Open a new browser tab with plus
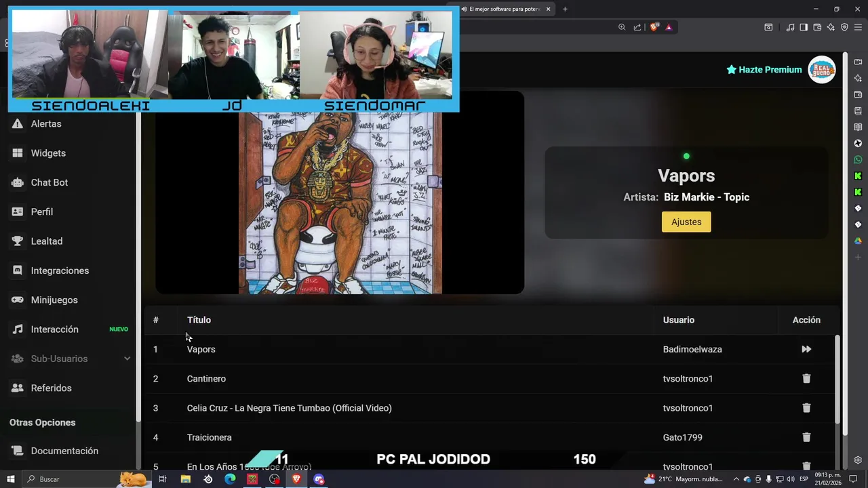868x488 pixels. tap(565, 9)
